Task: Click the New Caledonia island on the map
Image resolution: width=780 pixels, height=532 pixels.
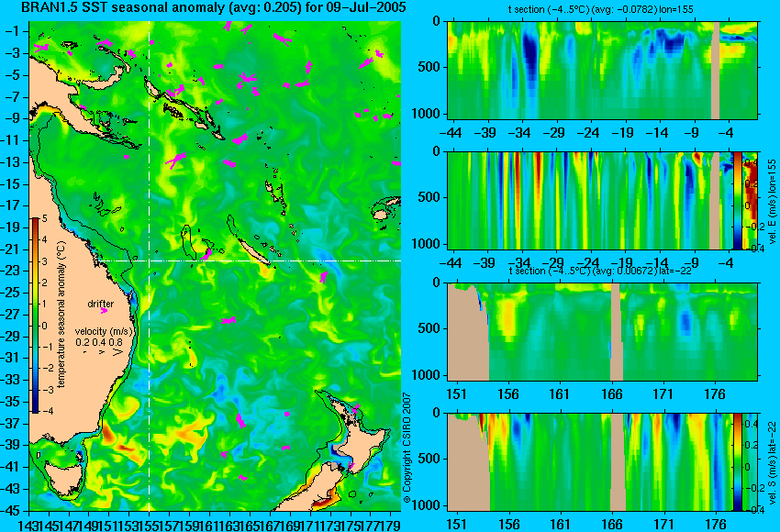Action: click(x=253, y=252)
